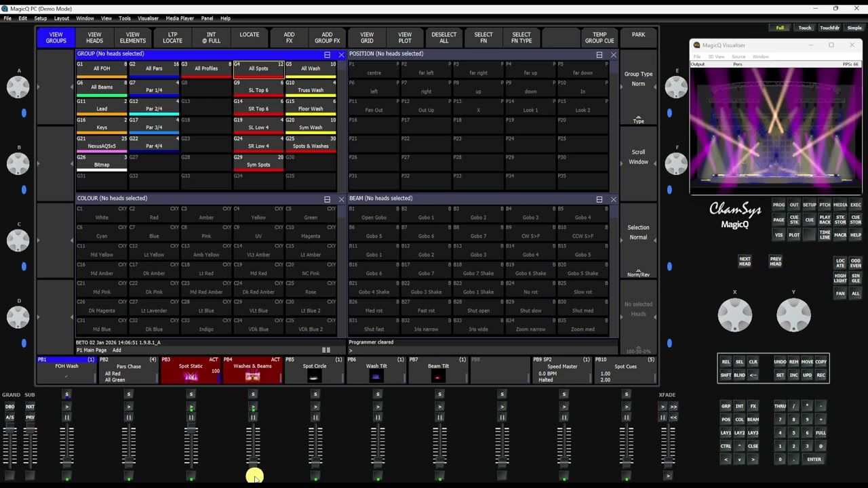Click the VIS visualiser button
This screenshot has width=868, height=488.
pyautogui.click(x=778, y=235)
